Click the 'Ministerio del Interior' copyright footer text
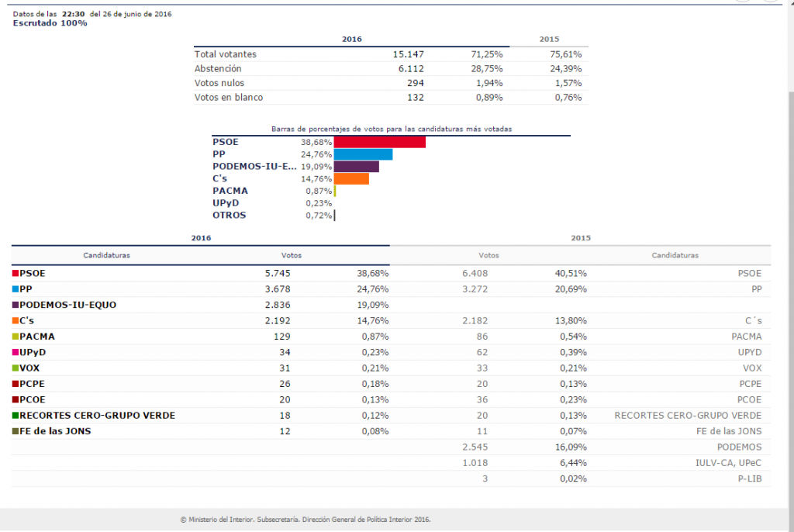 (x=306, y=520)
